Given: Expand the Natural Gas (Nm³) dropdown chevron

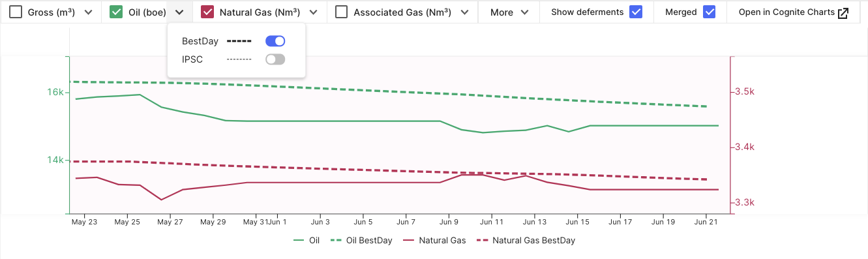Looking at the screenshot, I should [314, 12].
